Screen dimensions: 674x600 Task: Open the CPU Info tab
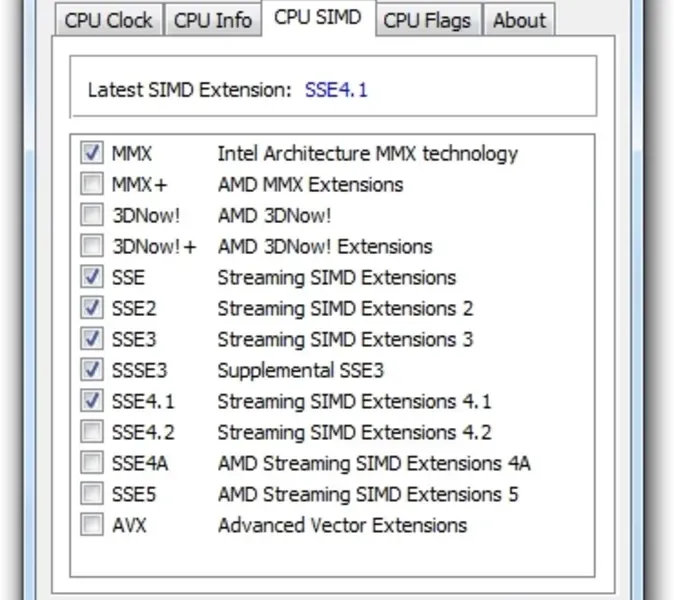(213, 20)
